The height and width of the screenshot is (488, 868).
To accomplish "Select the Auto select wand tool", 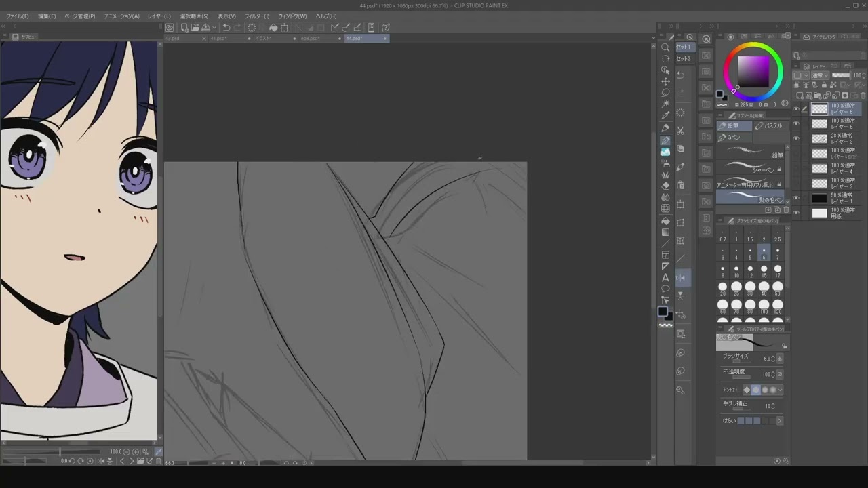I will [665, 104].
